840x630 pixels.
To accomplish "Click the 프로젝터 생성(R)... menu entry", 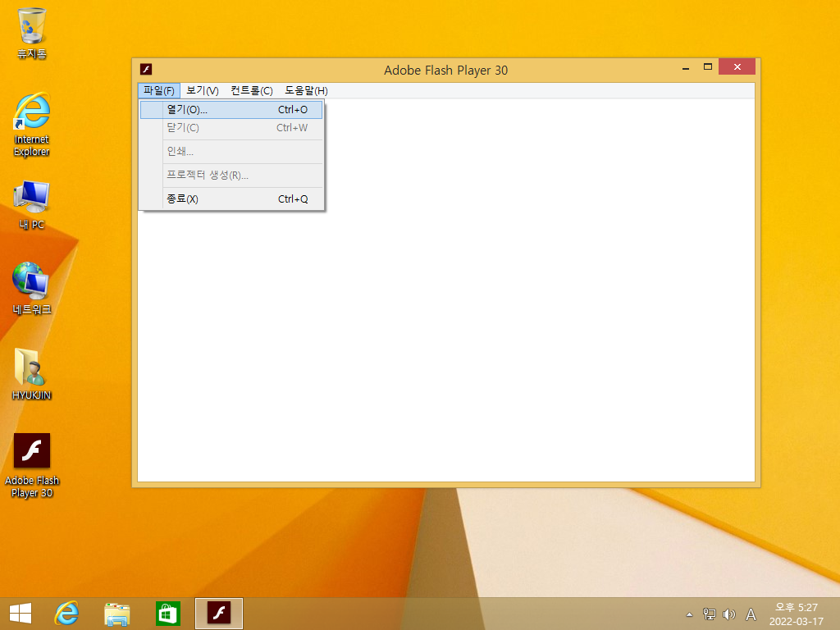I will 231,176.
